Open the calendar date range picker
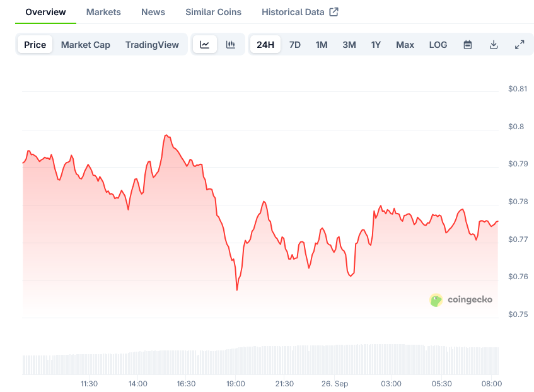Image resolution: width=534 pixels, height=392 pixels. (468, 45)
